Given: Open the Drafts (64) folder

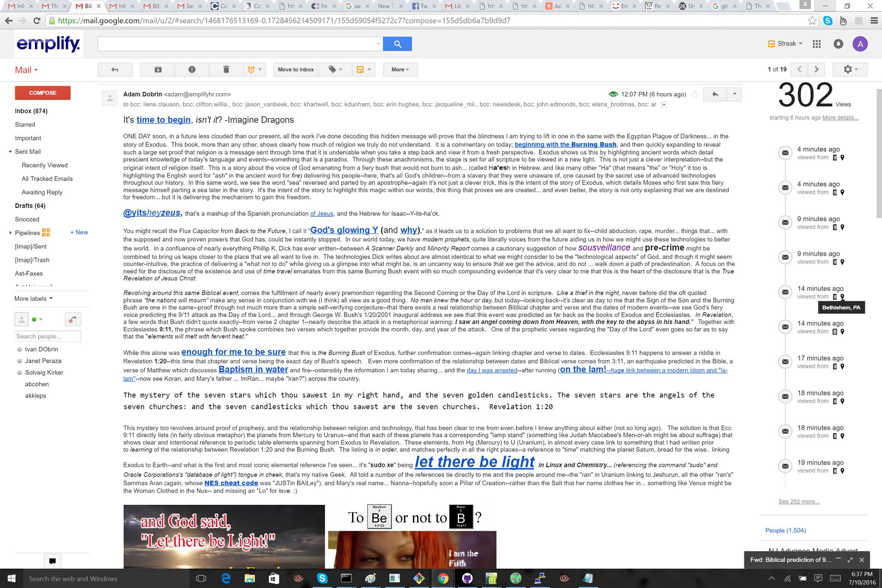Looking at the screenshot, I should click(x=30, y=206).
